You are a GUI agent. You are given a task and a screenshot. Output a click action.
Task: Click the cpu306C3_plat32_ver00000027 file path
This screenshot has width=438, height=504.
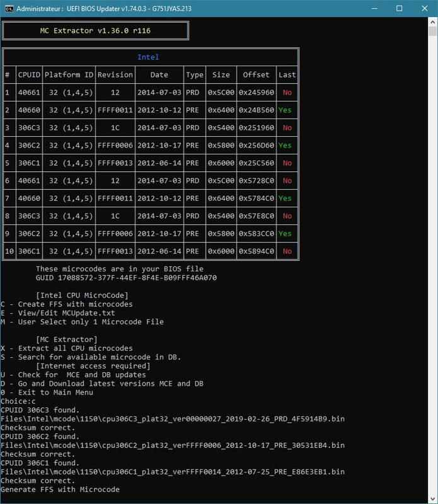[173, 419]
